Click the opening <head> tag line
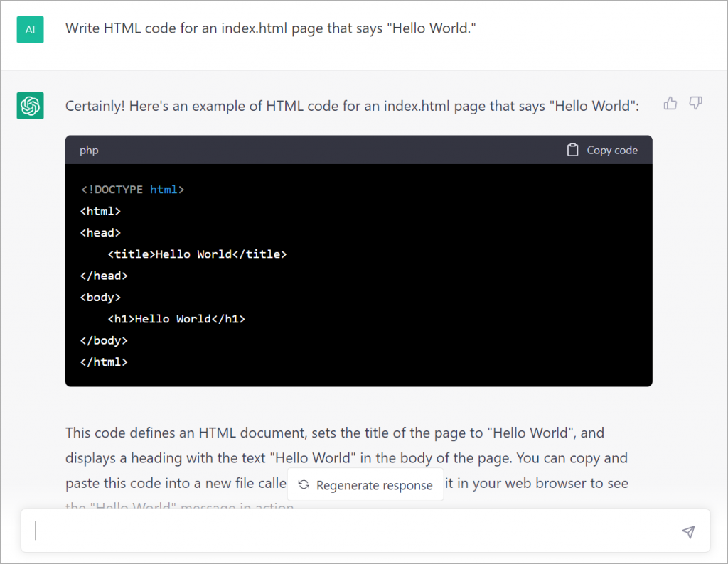 100,232
